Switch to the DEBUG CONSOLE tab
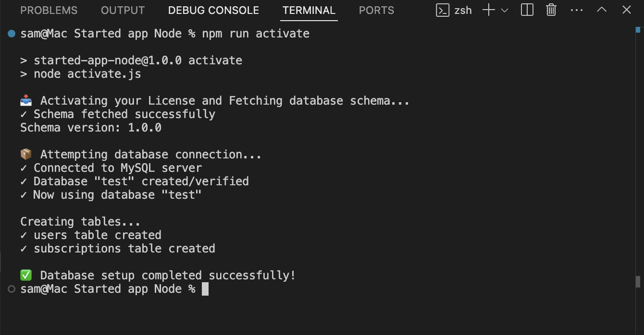644x335 pixels. tap(213, 10)
